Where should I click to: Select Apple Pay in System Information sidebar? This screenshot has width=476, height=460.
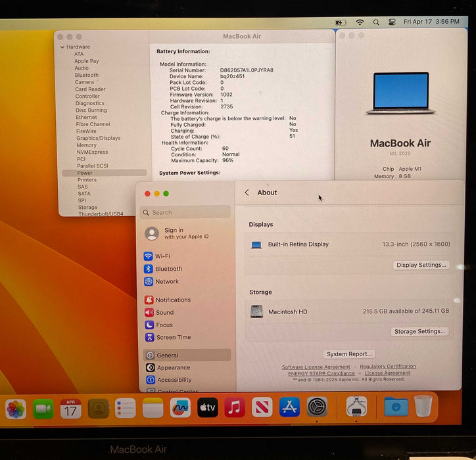87,61
